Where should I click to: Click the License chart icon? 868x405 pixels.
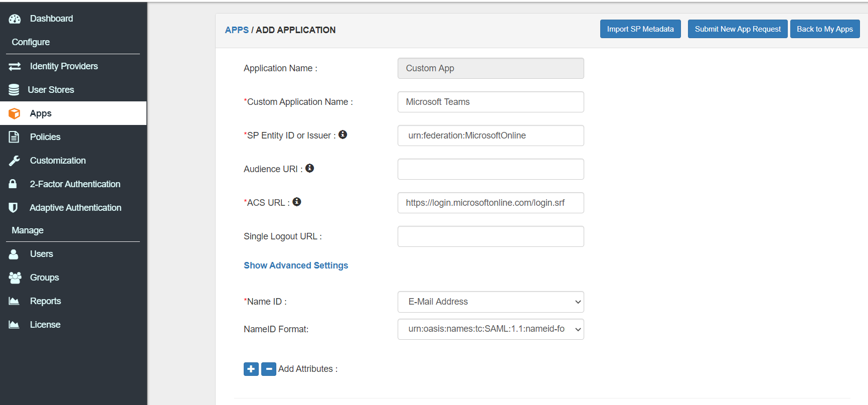click(14, 325)
